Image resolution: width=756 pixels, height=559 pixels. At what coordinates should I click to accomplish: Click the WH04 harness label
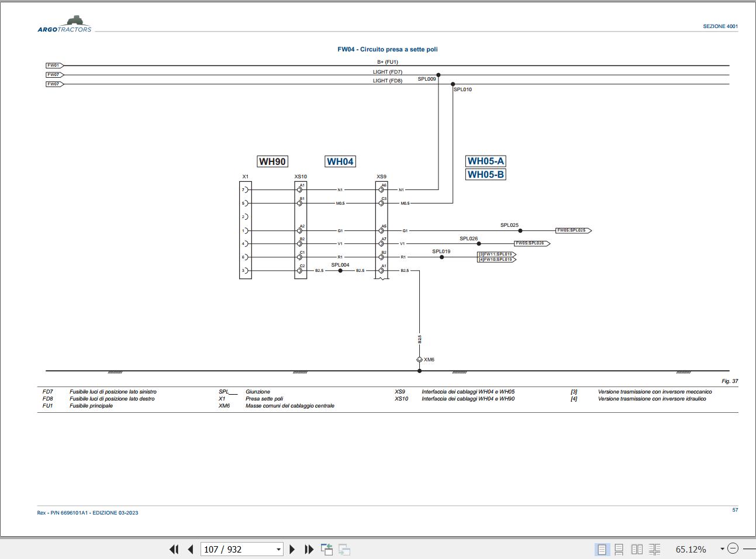[341, 161]
